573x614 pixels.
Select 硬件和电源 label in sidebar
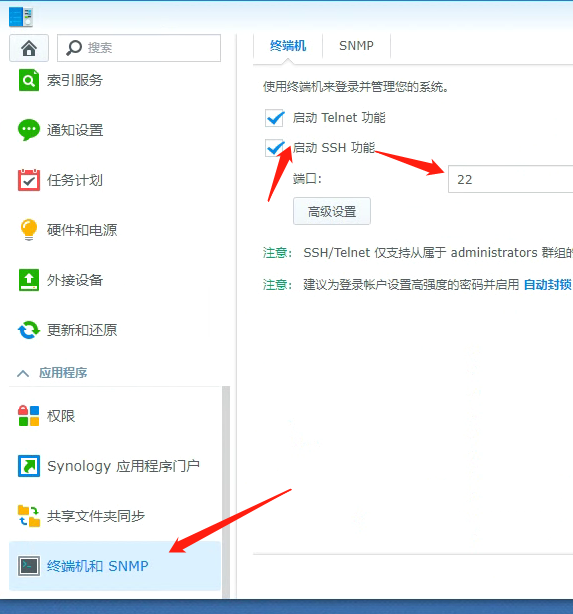[82, 230]
